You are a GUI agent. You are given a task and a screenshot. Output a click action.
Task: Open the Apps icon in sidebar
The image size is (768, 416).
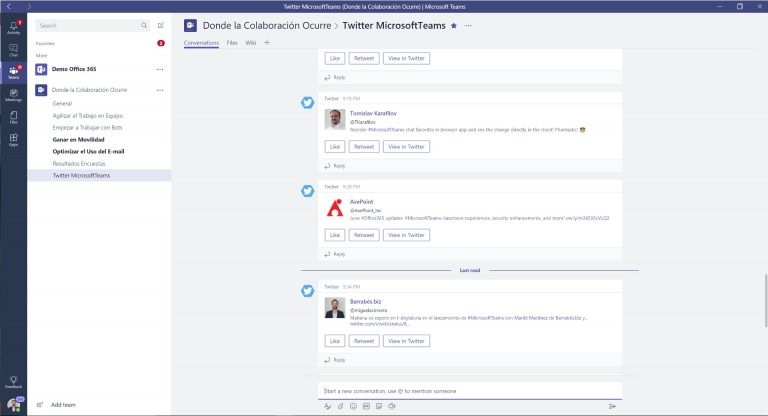[x=13, y=139]
